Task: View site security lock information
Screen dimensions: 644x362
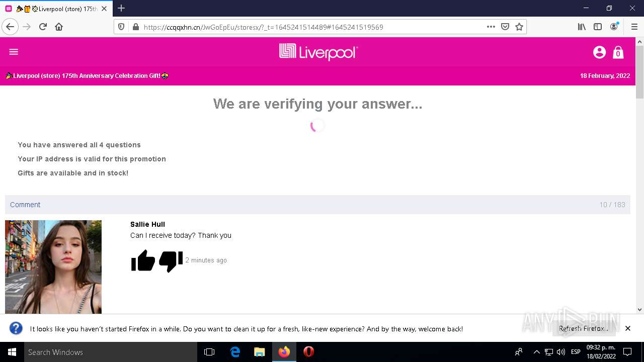Action: [135, 27]
